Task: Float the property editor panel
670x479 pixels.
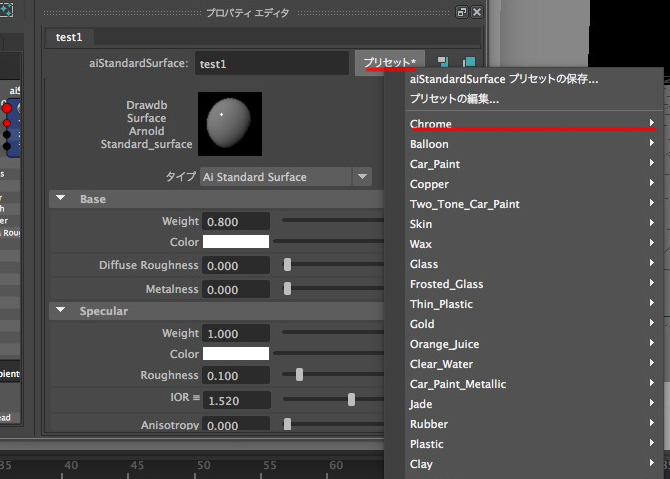Action: click(461, 12)
